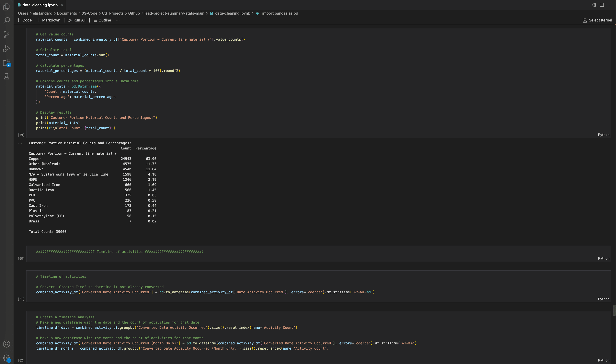Click Select Kernel button
616x364 pixels.
click(597, 20)
